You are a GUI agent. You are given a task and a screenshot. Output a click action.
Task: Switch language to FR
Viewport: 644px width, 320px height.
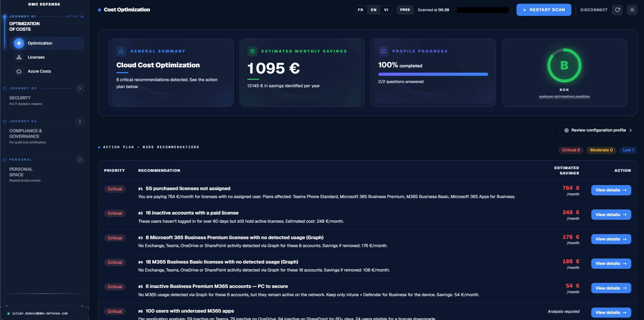[360, 10]
